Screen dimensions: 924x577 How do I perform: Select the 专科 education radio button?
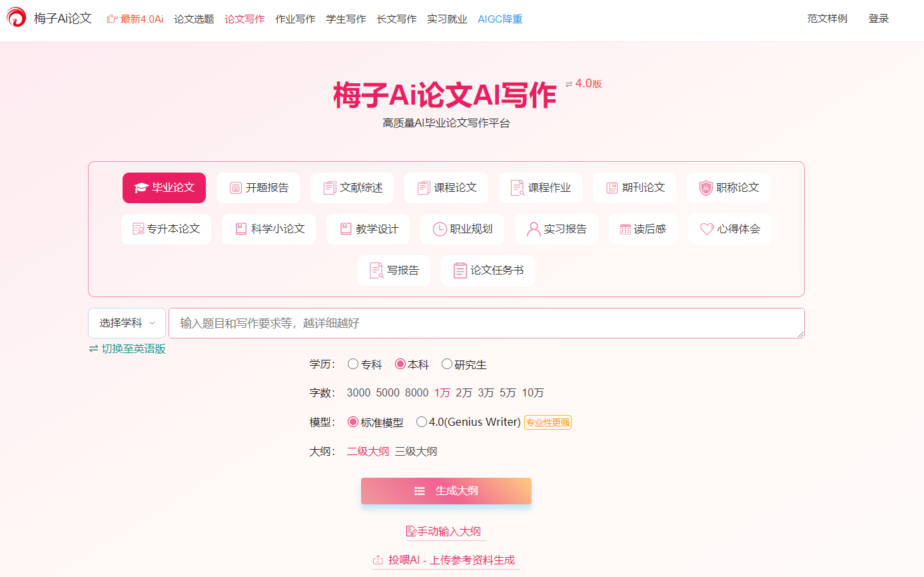tap(353, 364)
